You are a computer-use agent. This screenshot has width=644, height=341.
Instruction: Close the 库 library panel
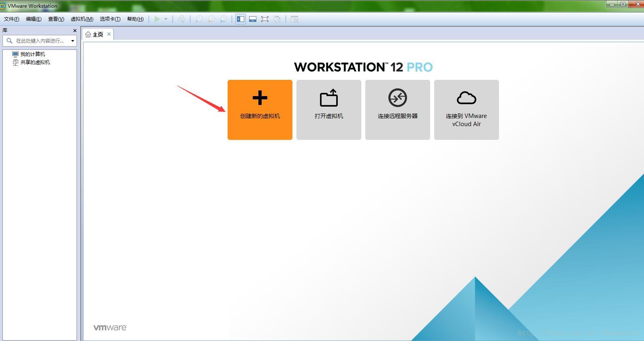pos(75,30)
